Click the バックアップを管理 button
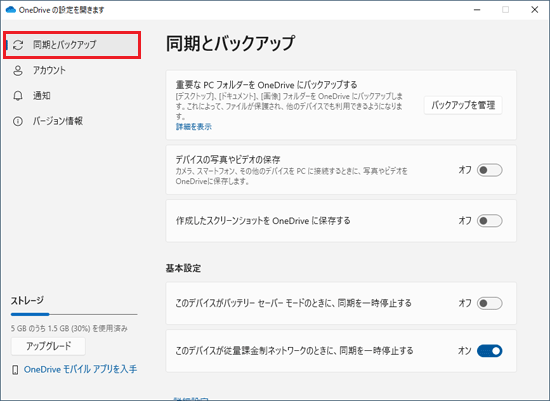 point(463,105)
